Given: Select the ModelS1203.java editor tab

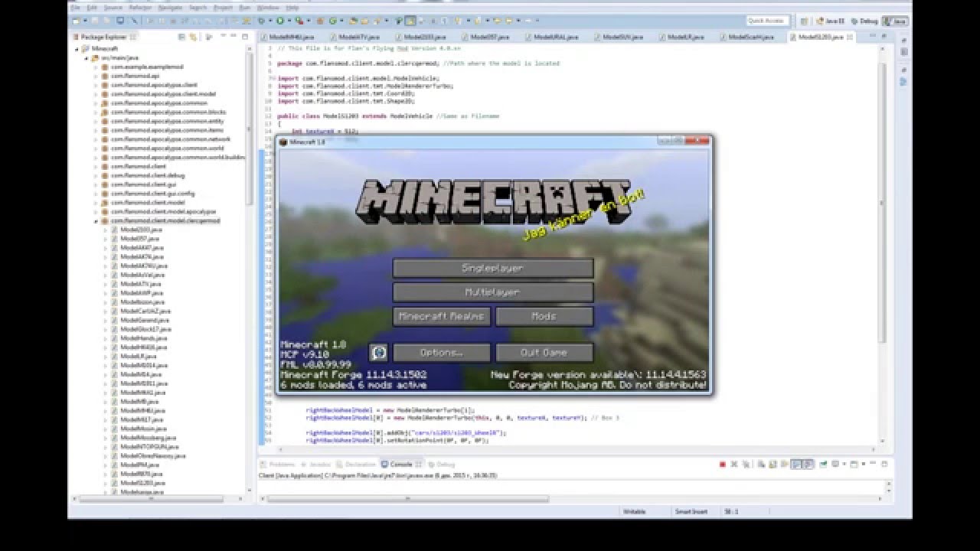Looking at the screenshot, I should (821, 37).
